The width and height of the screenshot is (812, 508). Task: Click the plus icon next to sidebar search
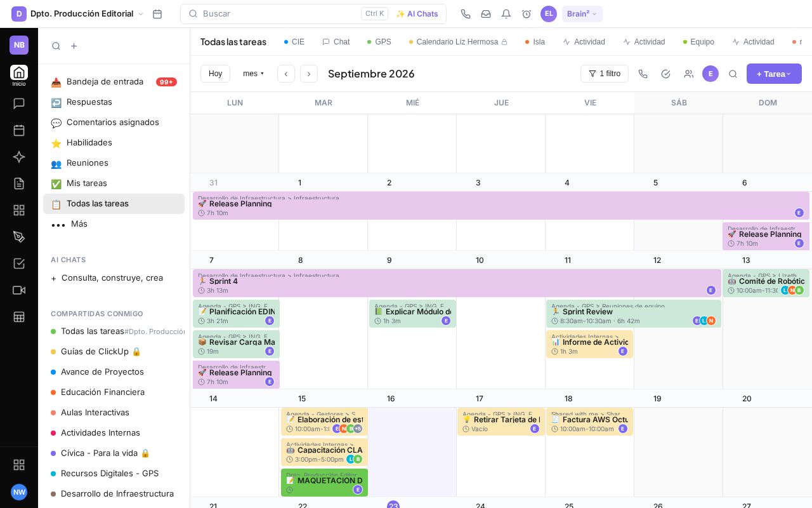[74, 46]
